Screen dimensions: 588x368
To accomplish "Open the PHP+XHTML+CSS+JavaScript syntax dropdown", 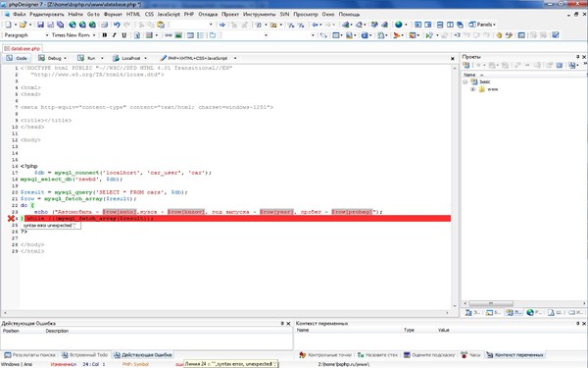I will (x=235, y=58).
